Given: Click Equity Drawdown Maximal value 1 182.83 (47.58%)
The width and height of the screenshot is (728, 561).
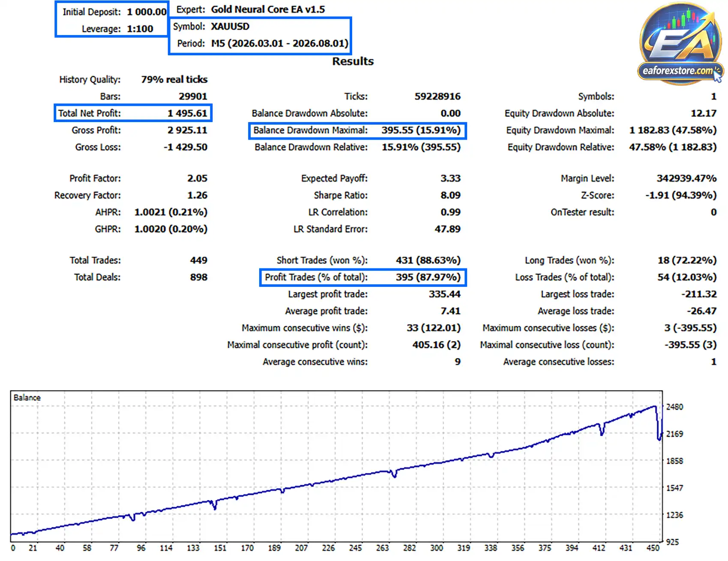Looking at the screenshot, I should pos(673,130).
